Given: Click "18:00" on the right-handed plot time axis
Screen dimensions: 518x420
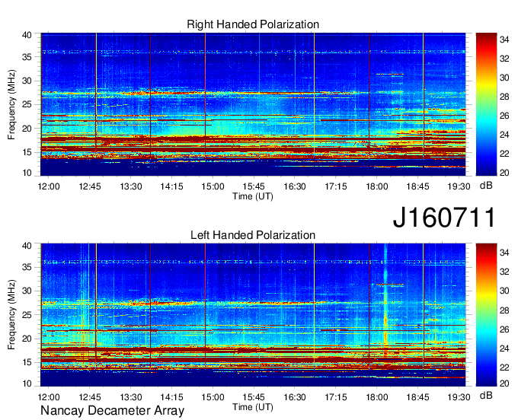Looking at the screenshot, I should [x=377, y=186].
